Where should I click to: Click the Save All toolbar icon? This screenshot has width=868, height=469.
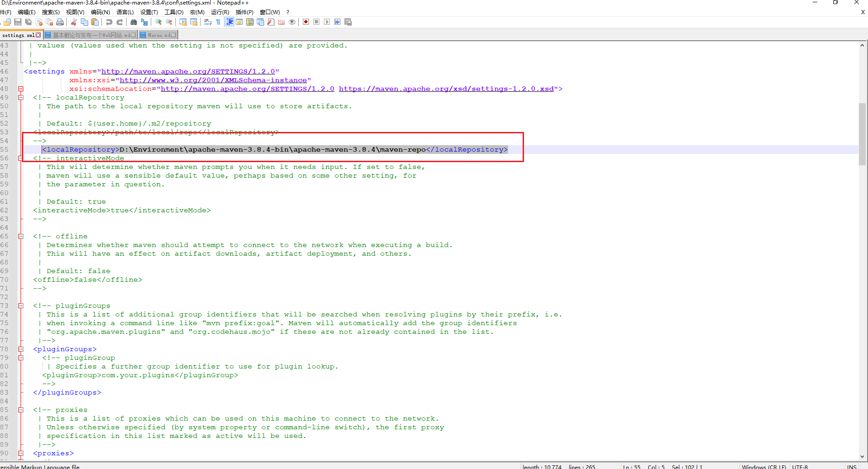click(28, 22)
